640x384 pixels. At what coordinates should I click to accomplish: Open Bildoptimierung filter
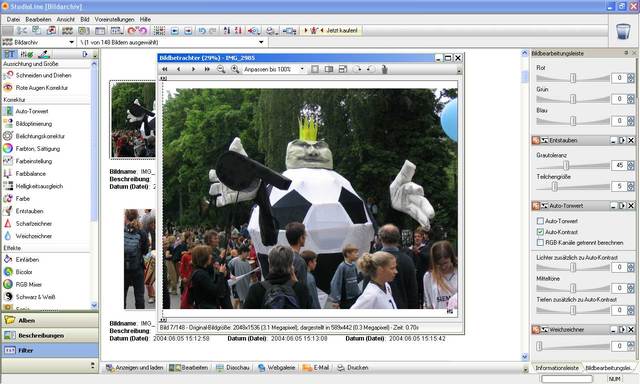28,124
